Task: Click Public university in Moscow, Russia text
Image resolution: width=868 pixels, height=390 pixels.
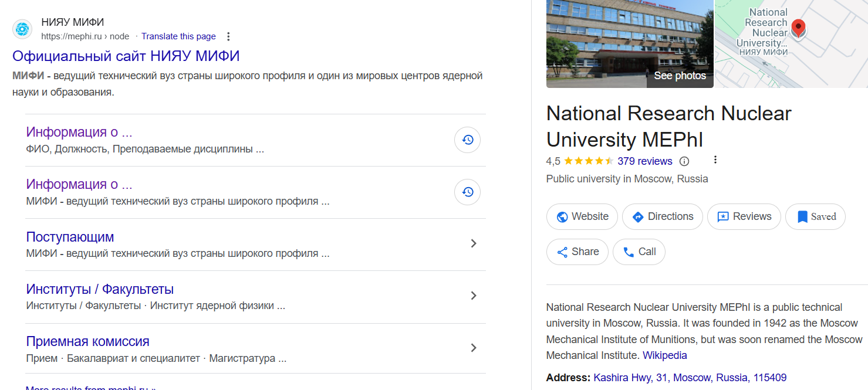Action: 627,179
